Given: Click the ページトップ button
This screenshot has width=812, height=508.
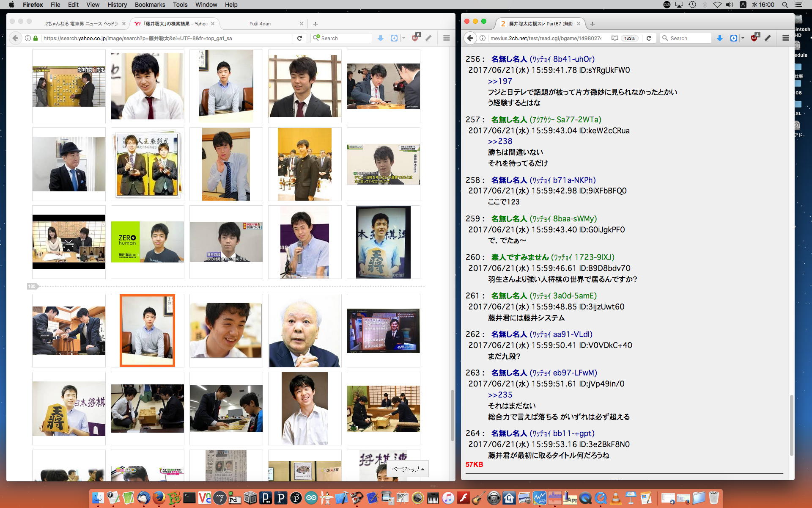Looking at the screenshot, I should pos(408,469).
